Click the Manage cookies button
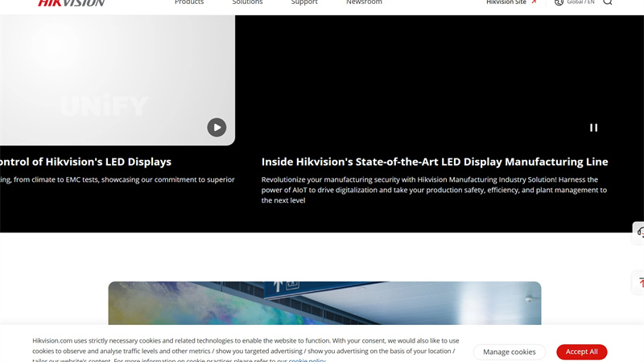 tap(510, 352)
